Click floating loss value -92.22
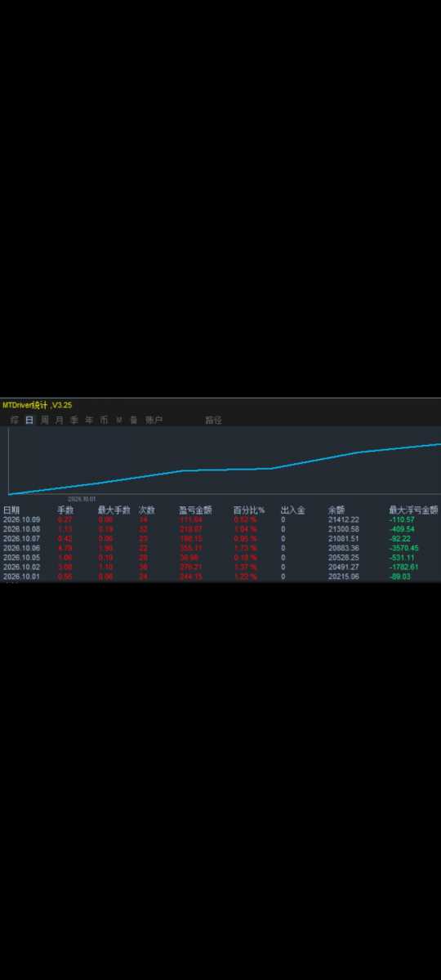 pyautogui.click(x=400, y=539)
